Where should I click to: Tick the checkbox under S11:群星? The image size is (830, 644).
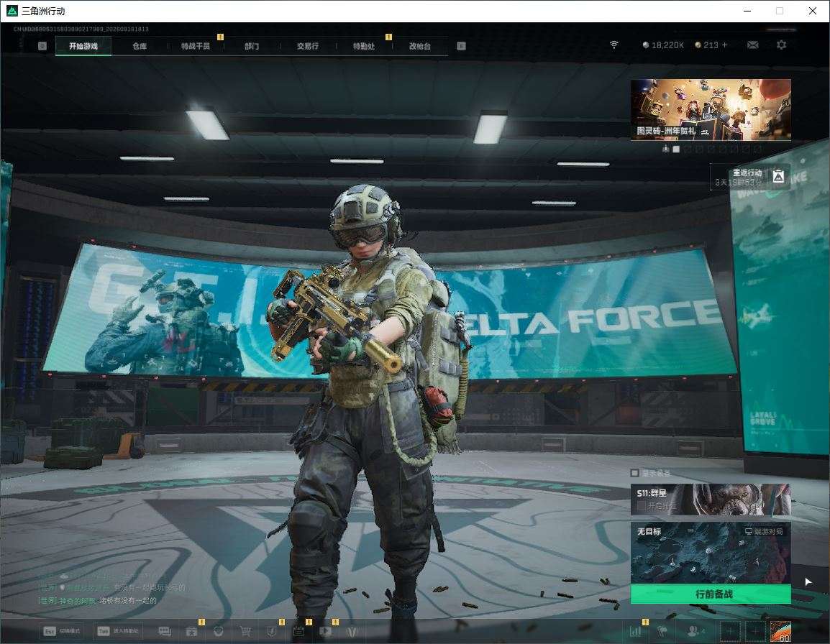[642, 506]
